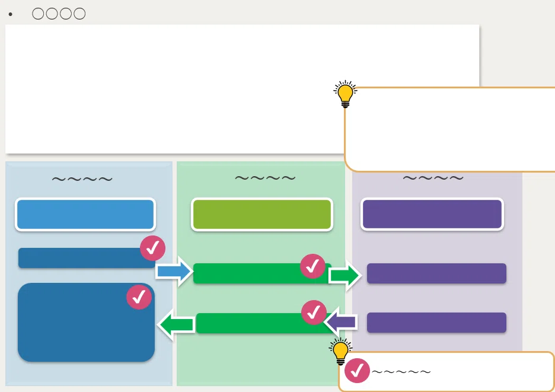Select the lower bright green bar
The image size is (555, 392).
coord(266,323)
